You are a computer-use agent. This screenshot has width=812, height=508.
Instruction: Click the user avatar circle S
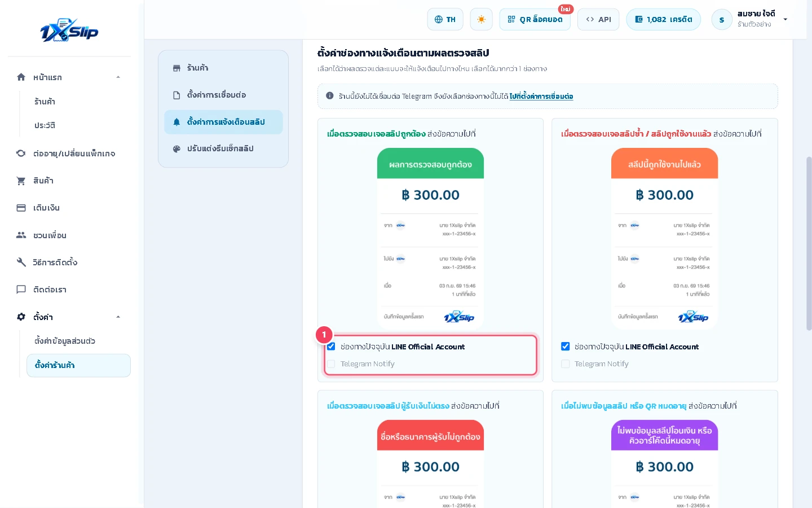coord(722,20)
